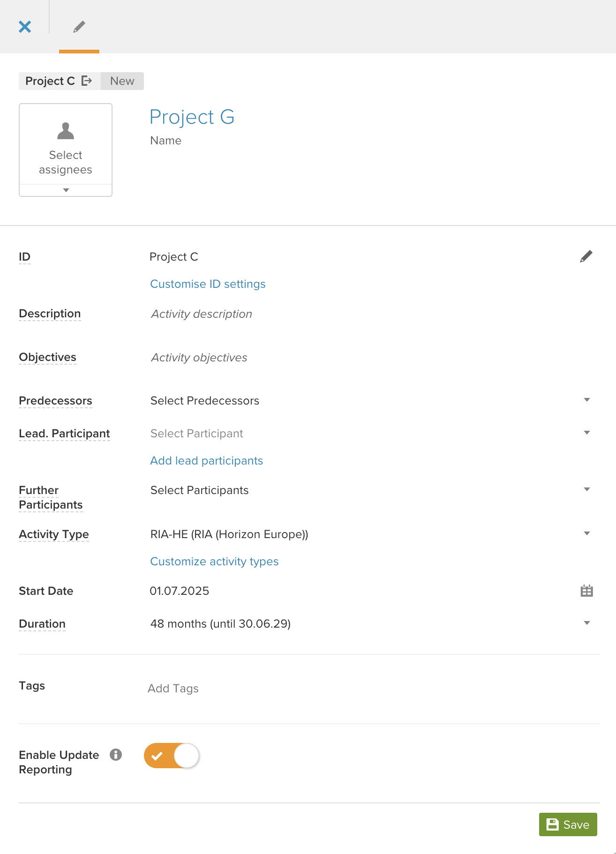The image size is (616, 854).
Task: Click the Objectives field label
Action: (47, 357)
